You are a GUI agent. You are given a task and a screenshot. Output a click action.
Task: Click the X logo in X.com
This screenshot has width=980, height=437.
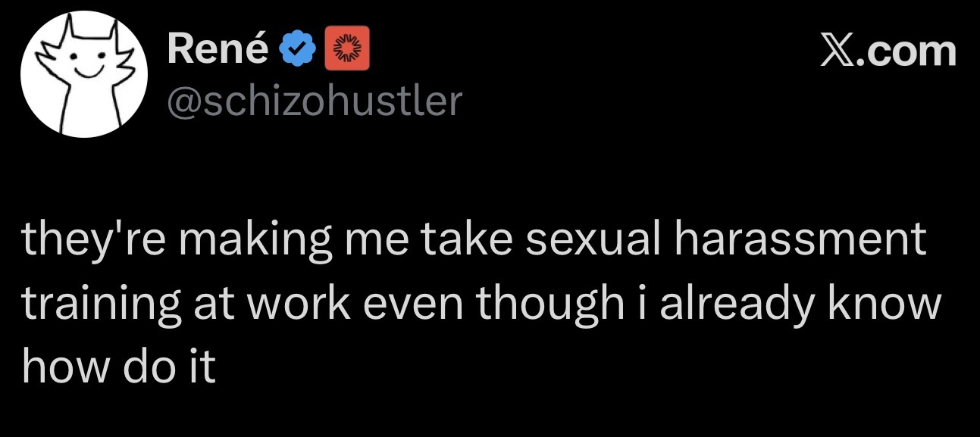(x=838, y=52)
